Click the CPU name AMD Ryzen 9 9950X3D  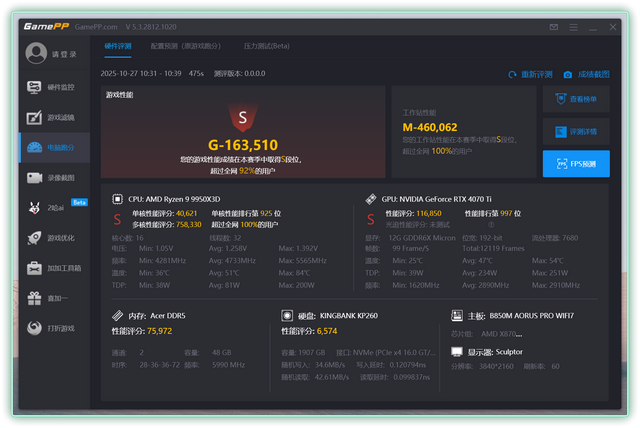click(183, 199)
